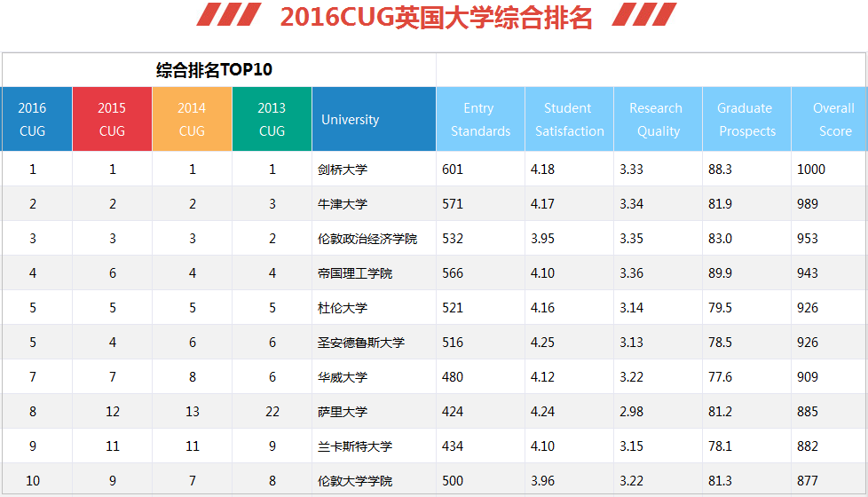Image resolution: width=868 pixels, height=497 pixels.
Task: Click the satisfaction value 4.17
Action: click(x=542, y=203)
